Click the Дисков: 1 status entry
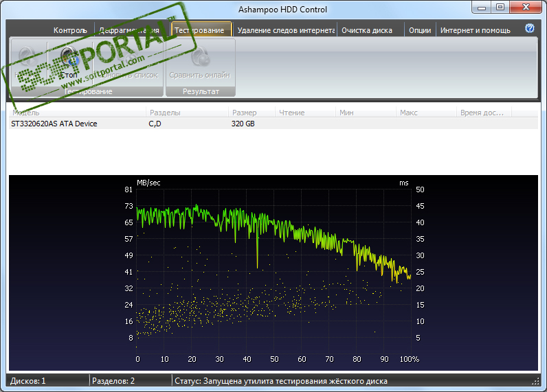The image size is (547, 392). (x=28, y=381)
